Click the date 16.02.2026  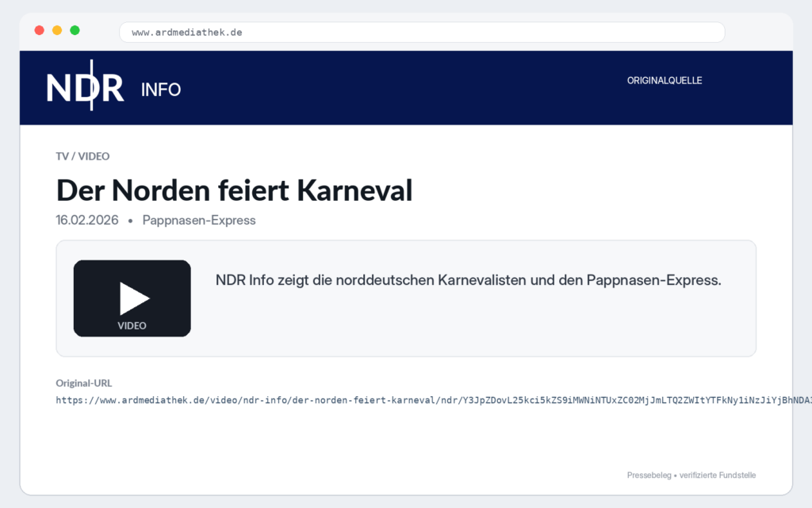point(87,221)
